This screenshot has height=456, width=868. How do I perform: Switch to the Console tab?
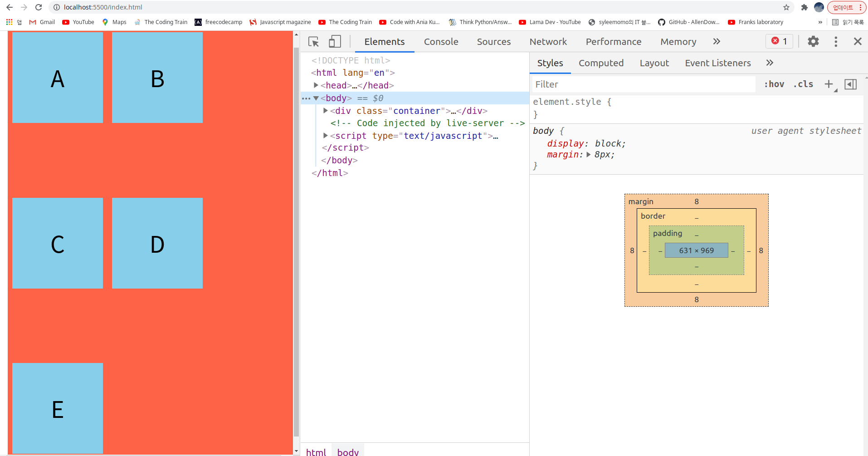point(441,42)
